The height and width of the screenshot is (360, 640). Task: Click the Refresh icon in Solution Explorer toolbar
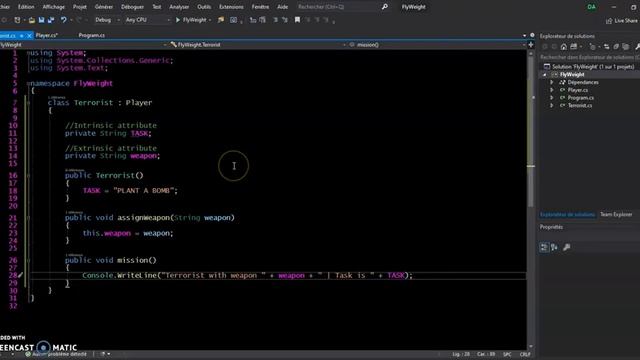point(616,47)
